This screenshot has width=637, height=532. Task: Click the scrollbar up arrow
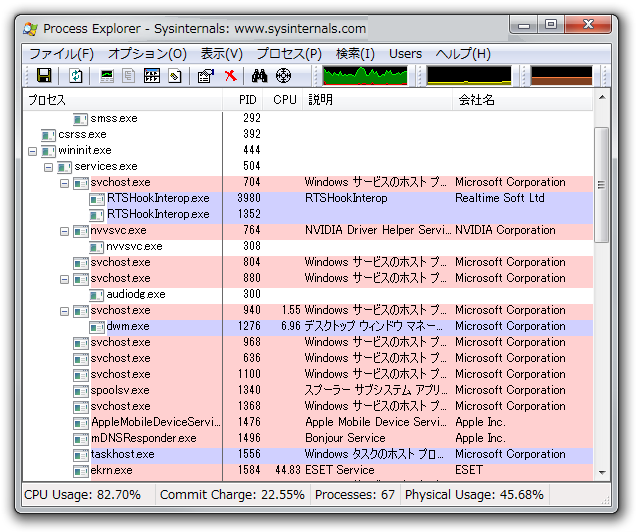pos(602,97)
